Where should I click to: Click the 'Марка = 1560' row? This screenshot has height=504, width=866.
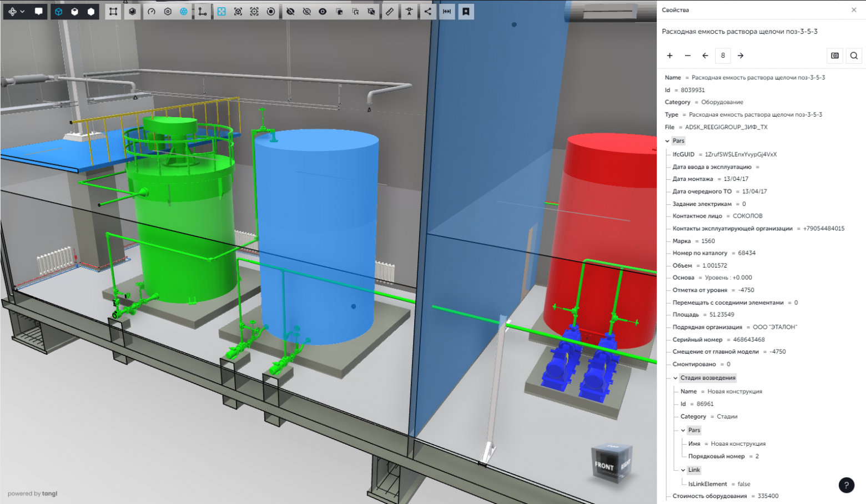(694, 241)
